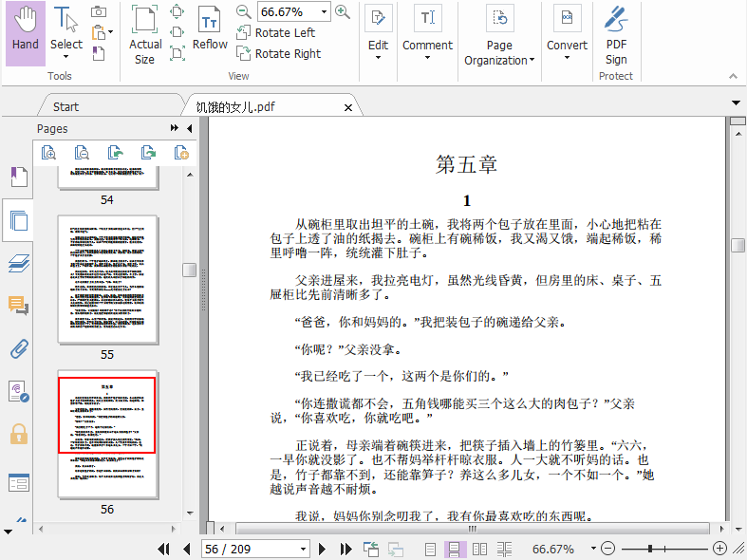This screenshot has height=560, width=747.
Task: Open zoom percentage dropdown in ribbon
Action: 324,12
